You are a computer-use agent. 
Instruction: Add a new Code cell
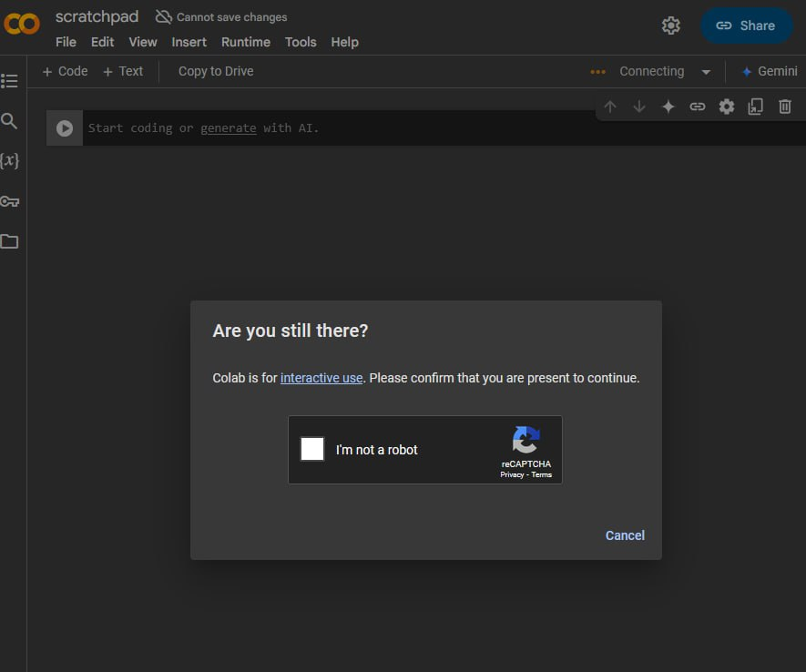(66, 71)
